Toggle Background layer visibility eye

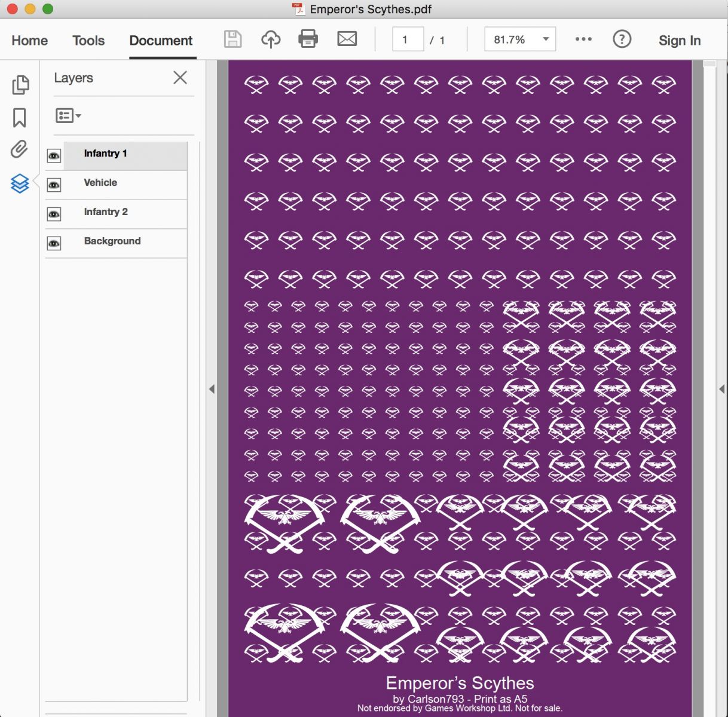coord(54,244)
